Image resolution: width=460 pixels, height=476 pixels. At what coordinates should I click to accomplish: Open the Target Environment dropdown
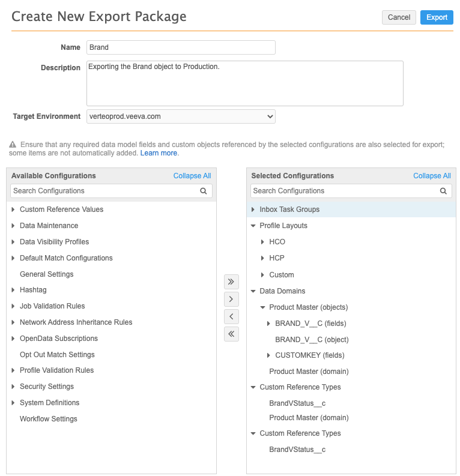pos(181,116)
